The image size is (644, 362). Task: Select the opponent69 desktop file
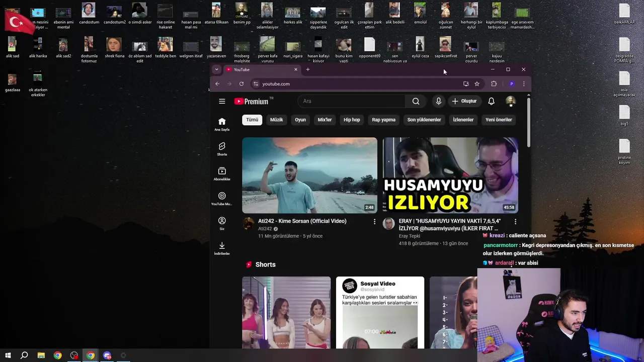[x=369, y=48]
